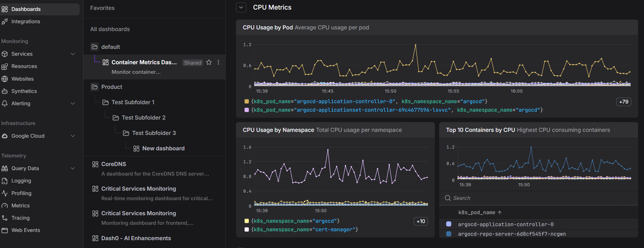Image resolution: width=644 pixels, height=248 pixels.
Task: Show the +10 hidden namespace series
Action: click(420, 221)
